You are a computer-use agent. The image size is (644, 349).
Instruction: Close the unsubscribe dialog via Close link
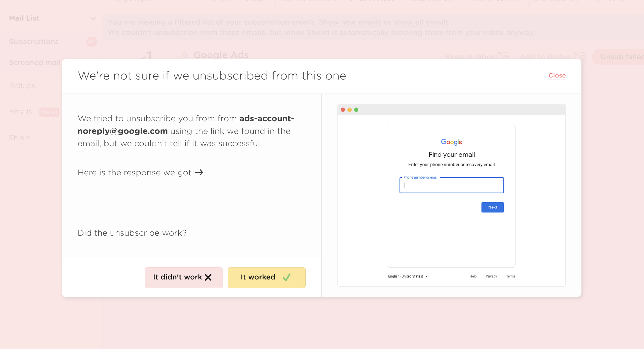click(x=557, y=76)
